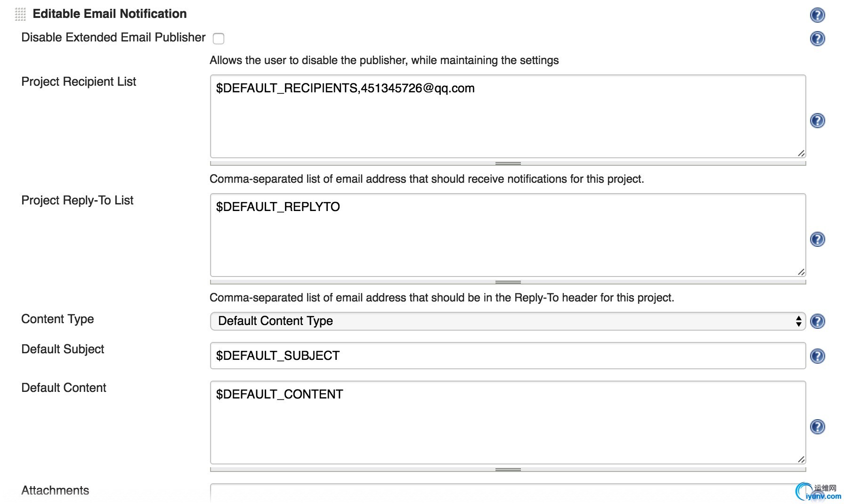The width and height of the screenshot is (844, 504).
Task: Open help icon for Default Content
Action: click(817, 427)
